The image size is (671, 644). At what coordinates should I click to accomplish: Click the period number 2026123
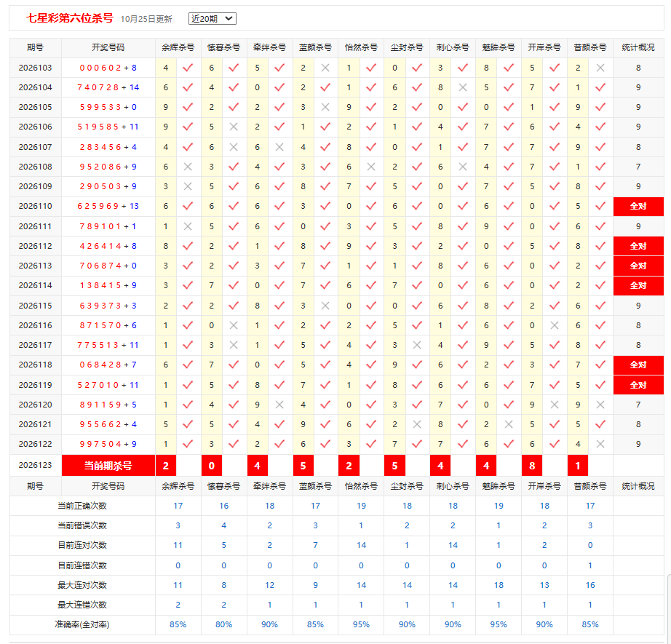pyautogui.click(x=35, y=465)
